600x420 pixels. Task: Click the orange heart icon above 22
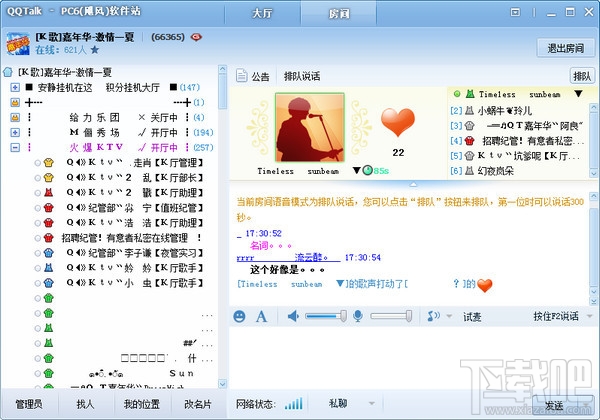(398, 122)
